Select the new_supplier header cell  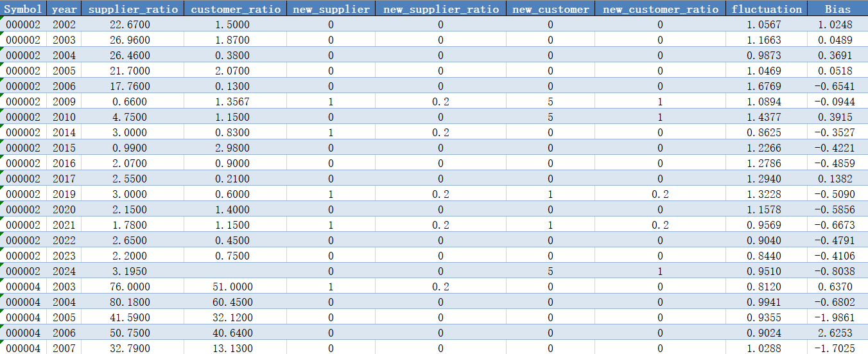pos(331,8)
